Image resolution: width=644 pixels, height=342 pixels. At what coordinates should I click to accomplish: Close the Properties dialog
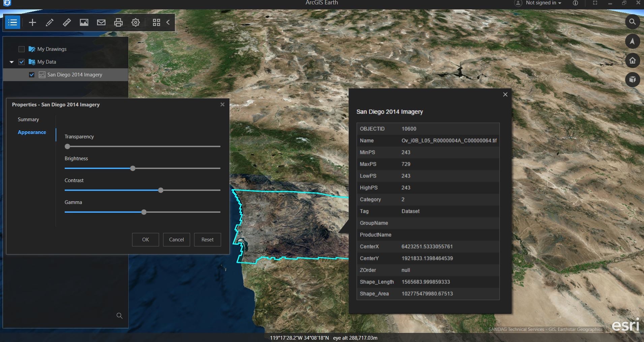click(x=222, y=105)
